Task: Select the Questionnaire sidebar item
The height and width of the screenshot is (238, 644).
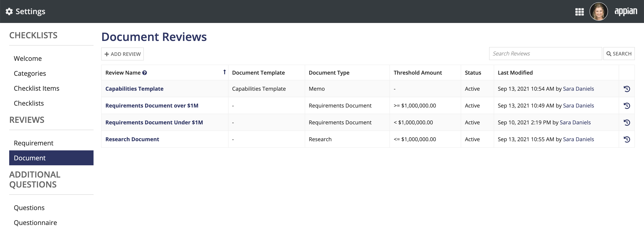Action: click(x=35, y=223)
